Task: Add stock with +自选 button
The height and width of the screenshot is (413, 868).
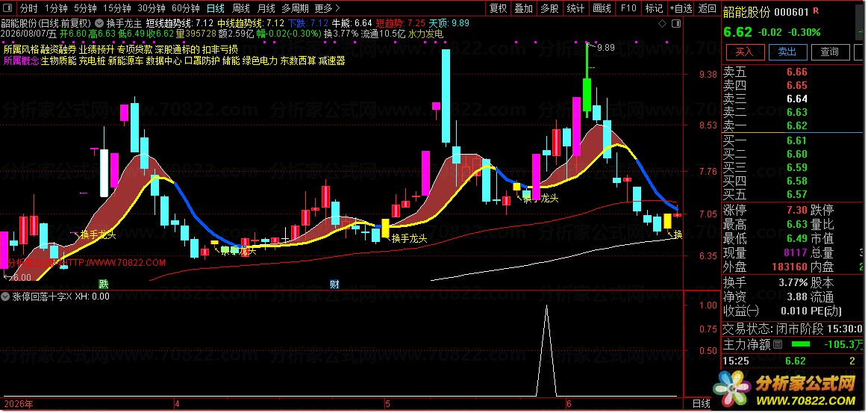Action: 681,8
